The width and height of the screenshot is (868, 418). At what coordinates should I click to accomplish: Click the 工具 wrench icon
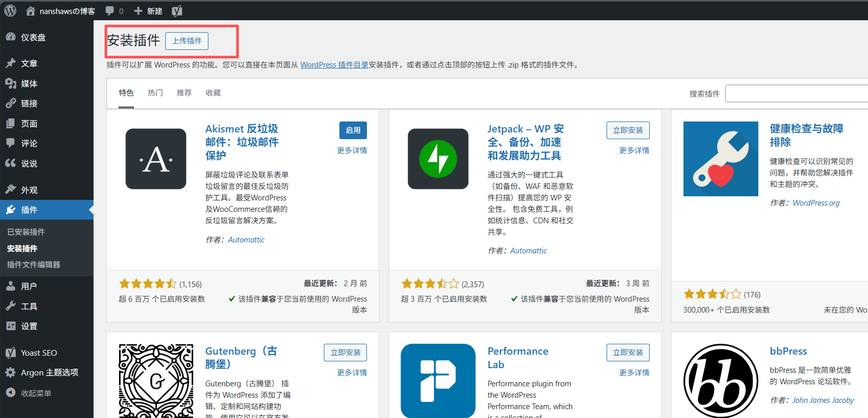[10, 306]
